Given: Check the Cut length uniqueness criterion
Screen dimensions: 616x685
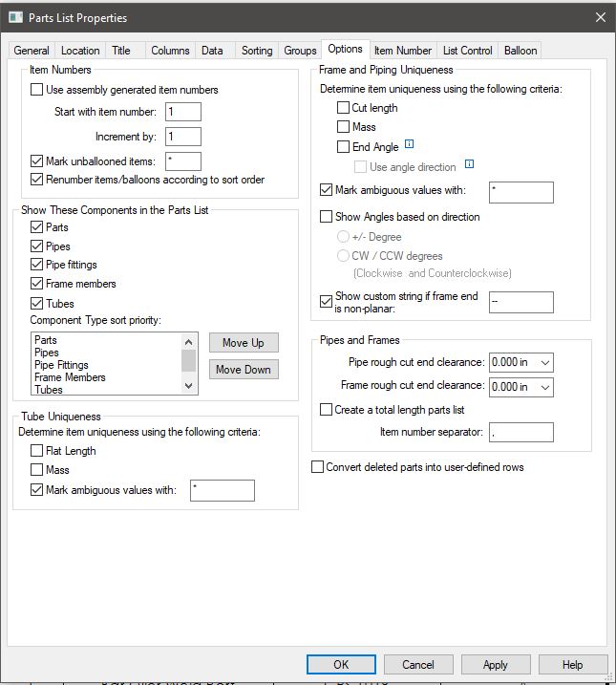Looking at the screenshot, I should click(x=343, y=108).
